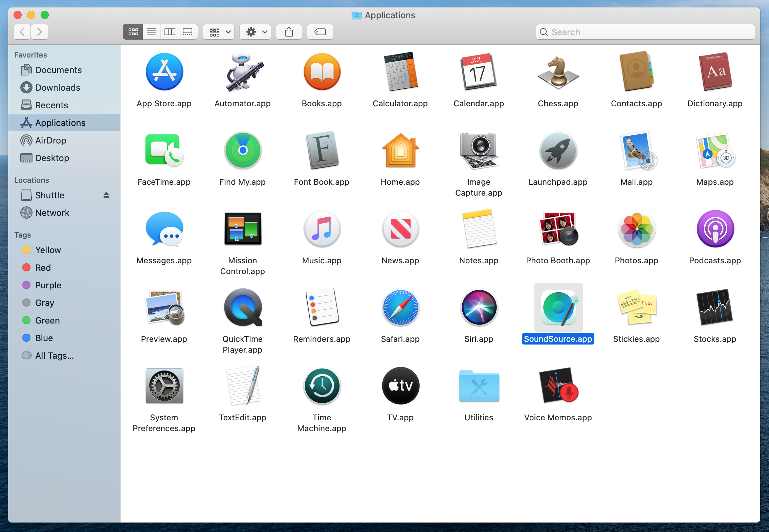Go forward in Finder history

(40, 32)
